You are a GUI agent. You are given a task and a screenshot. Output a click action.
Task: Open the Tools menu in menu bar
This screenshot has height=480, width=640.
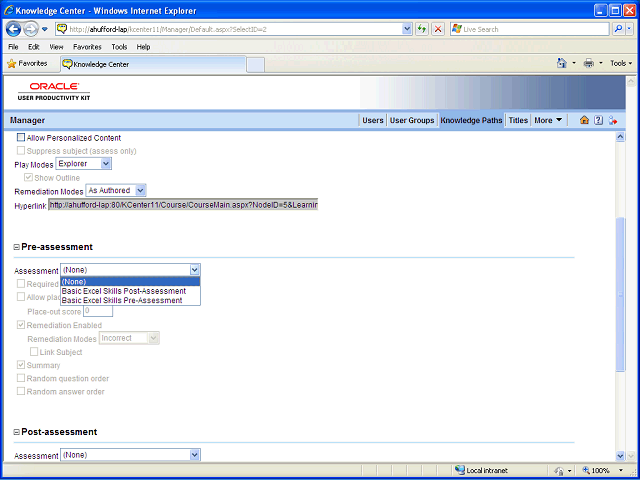click(119, 47)
